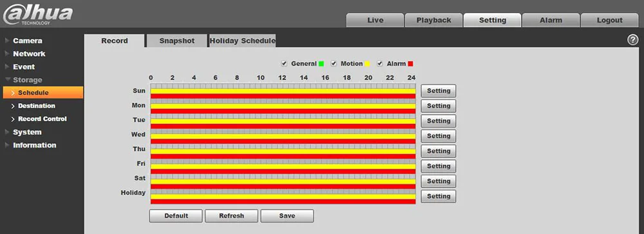Image resolution: width=644 pixels, height=234 pixels.
Task: Collapse the Storage menu in sidebar
Action: click(27, 80)
